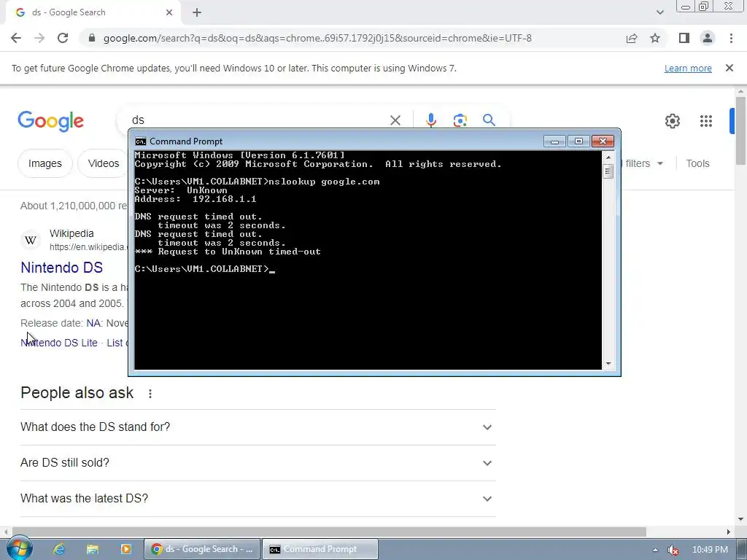Dismiss the Windows 7 update notice
The image size is (747, 560).
click(x=729, y=68)
